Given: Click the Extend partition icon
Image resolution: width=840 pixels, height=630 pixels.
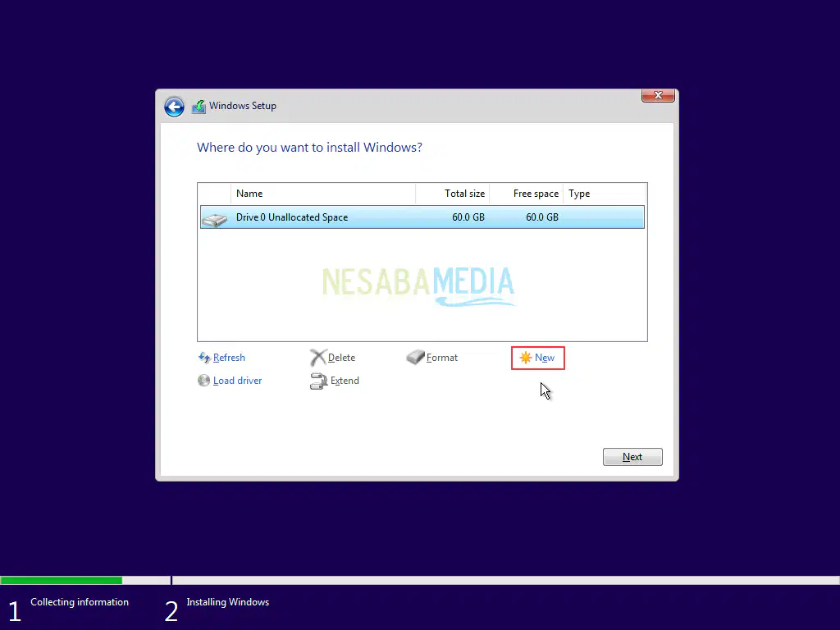Looking at the screenshot, I should tap(318, 381).
